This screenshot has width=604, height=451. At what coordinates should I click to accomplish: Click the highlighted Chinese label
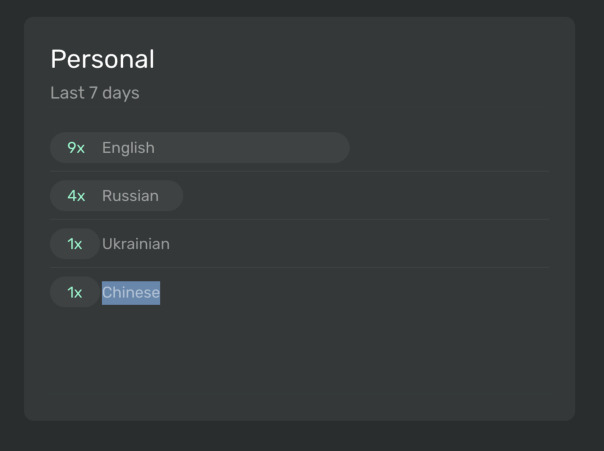pos(131,292)
